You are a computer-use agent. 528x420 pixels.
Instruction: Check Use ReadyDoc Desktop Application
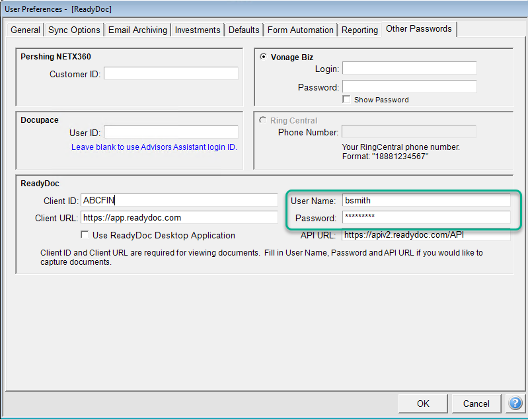click(x=85, y=234)
